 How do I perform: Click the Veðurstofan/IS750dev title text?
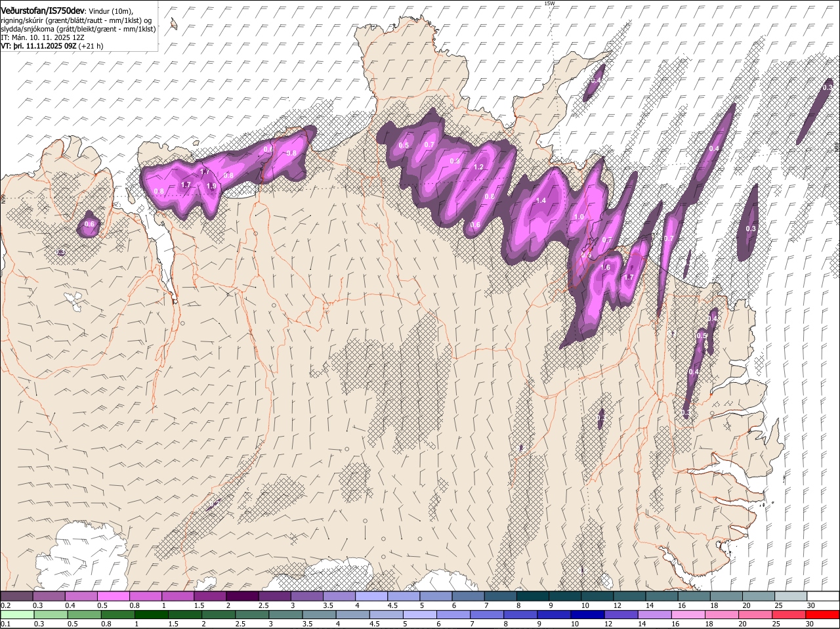click(x=43, y=11)
